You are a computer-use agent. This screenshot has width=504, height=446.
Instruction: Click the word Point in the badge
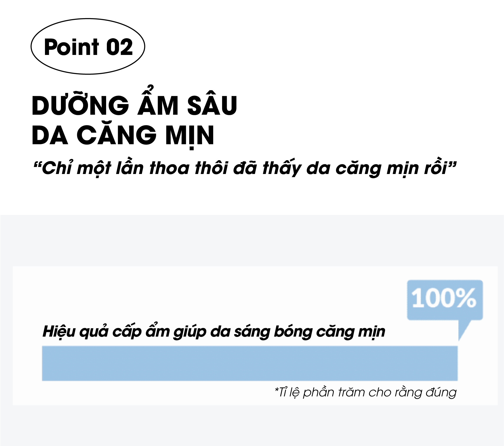click(72, 47)
